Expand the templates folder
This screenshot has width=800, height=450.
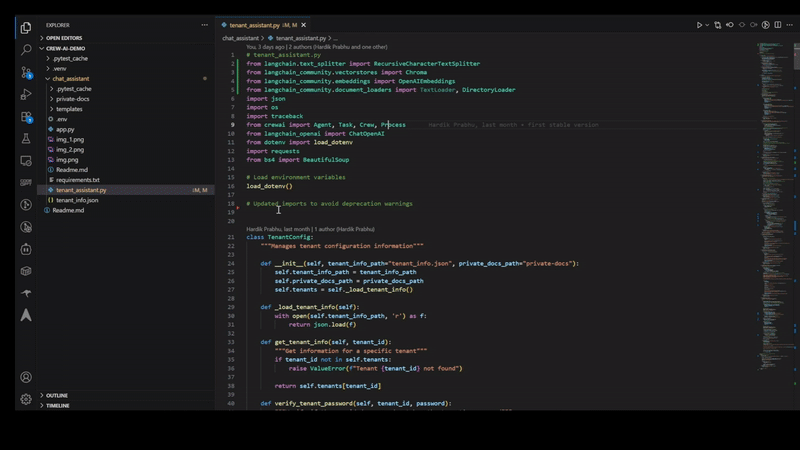[x=69, y=109]
